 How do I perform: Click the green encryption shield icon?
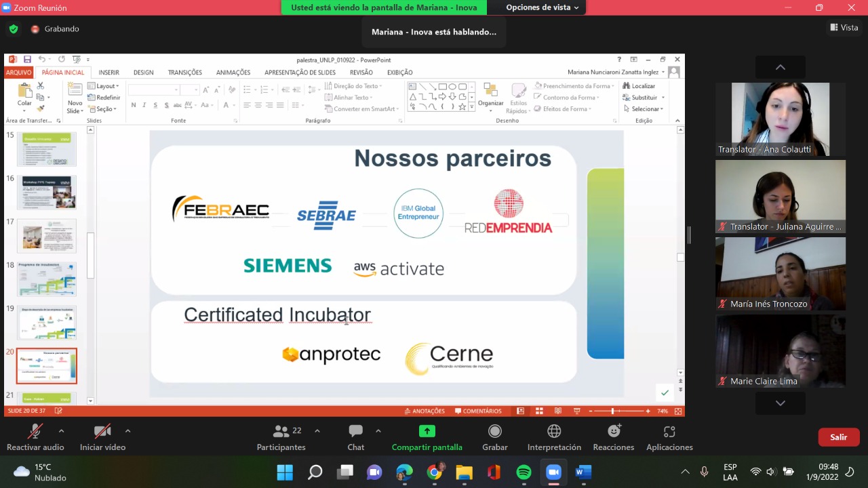tap(14, 29)
